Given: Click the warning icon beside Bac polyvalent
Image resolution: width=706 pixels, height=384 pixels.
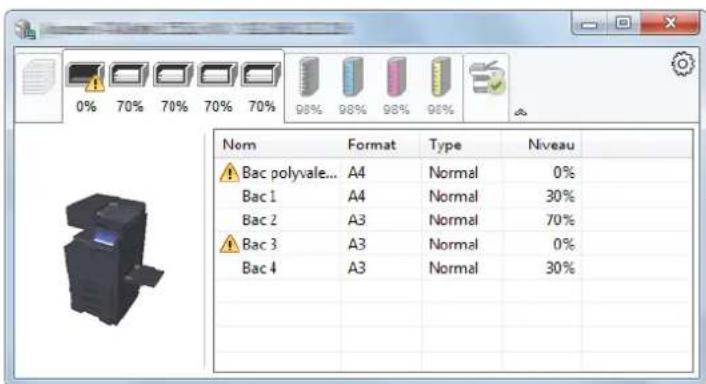Looking at the screenshot, I should pos(229,172).
